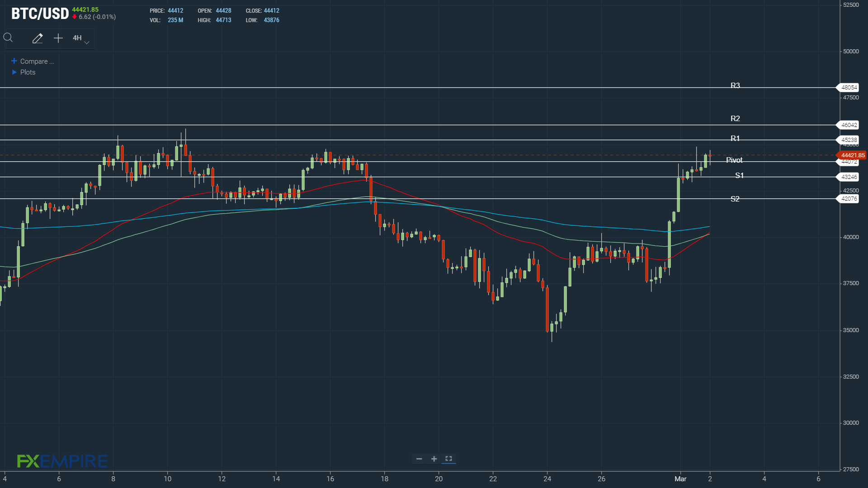Select the pencil drawing tool
The height and width of the screenshot is (488, 868).
(x=38, y=38)
